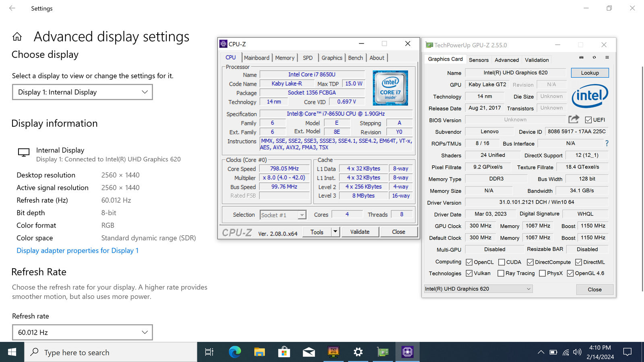Viewport: 644px width, 362px height.
Task: Switch to the Bench tab in CPU-Z
Action: (x=355, y=58)
